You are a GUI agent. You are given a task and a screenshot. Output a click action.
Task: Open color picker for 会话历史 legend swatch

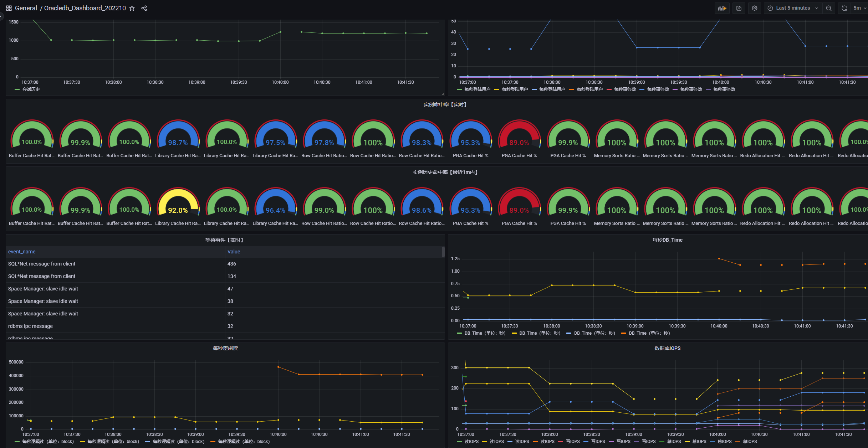[17, 89]
